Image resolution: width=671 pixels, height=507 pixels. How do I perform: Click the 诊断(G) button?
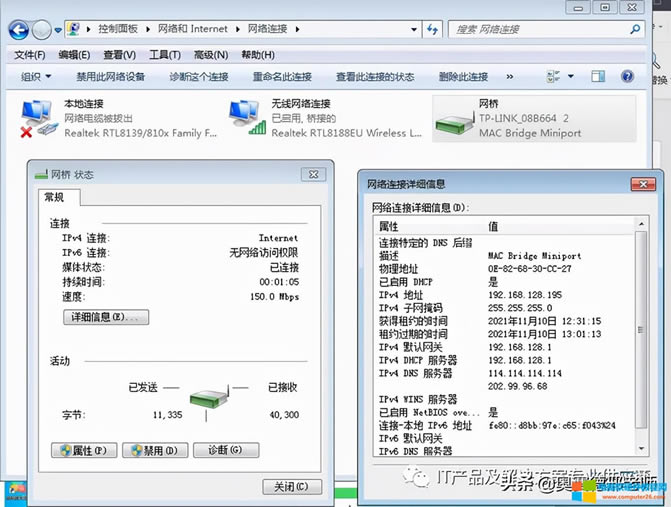click(226, 450)
